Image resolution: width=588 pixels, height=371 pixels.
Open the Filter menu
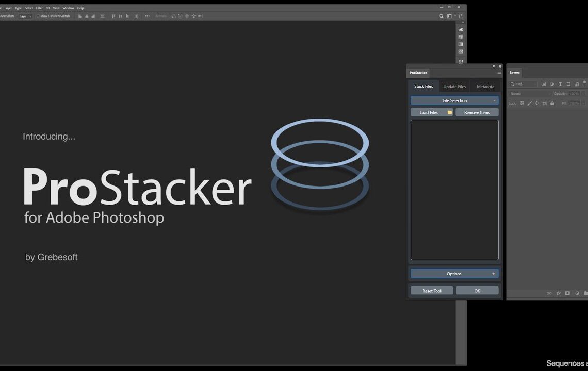tap(39, 8)
